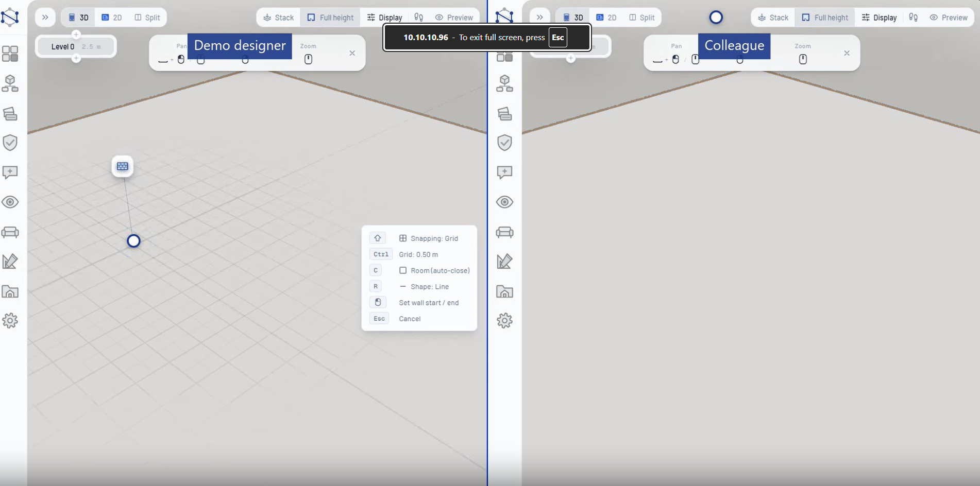Open layers stack icon in Colleague window sidebar
Screen dimensions: 980x486
tap(505, 113)
